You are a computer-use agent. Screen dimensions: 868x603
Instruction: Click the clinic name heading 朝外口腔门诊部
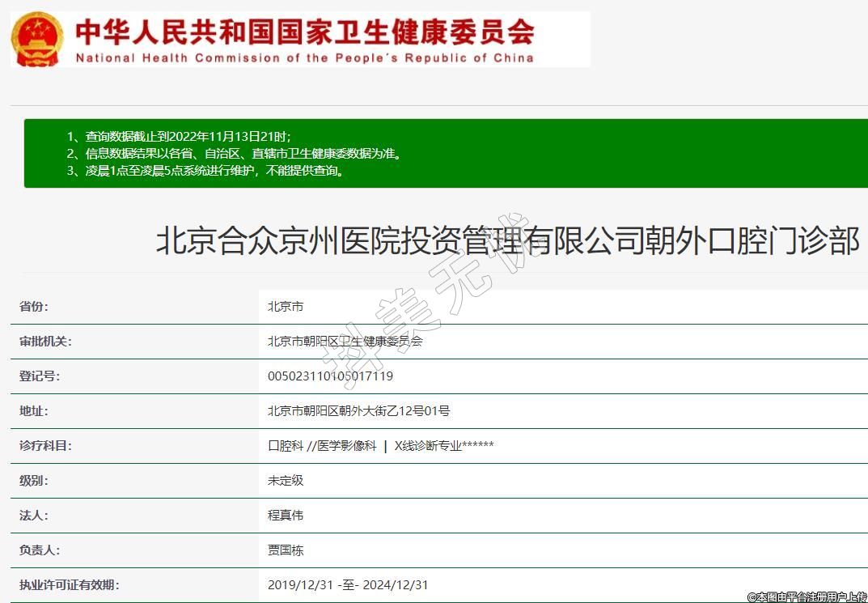click(x=507, y=241)
